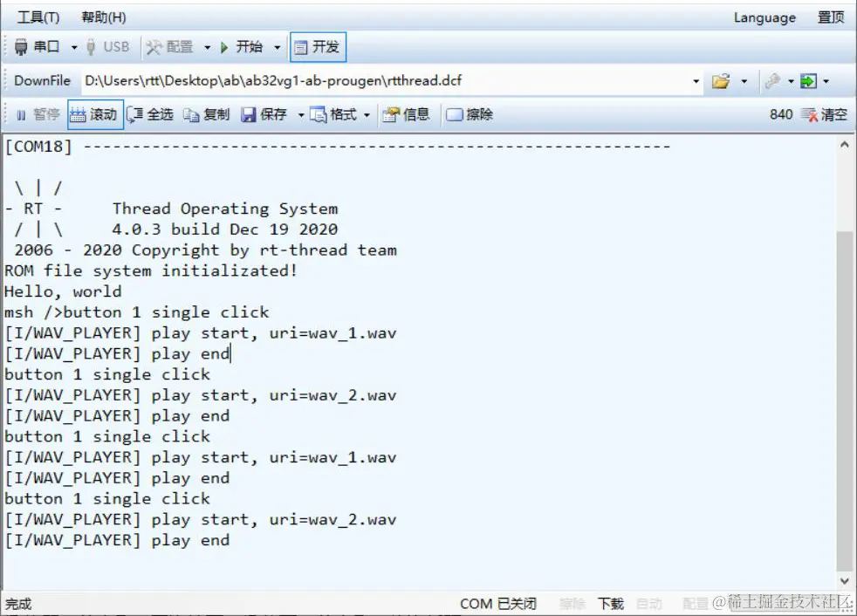
Task: Expand the 开始 dropdown arrow
Action: click(x=278, y=48)
